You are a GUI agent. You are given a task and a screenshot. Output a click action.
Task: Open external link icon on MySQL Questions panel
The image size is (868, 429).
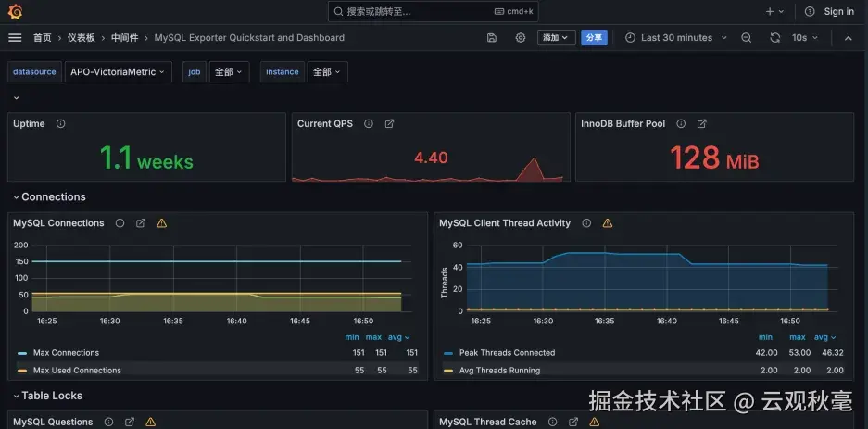(x=130, y=422)
